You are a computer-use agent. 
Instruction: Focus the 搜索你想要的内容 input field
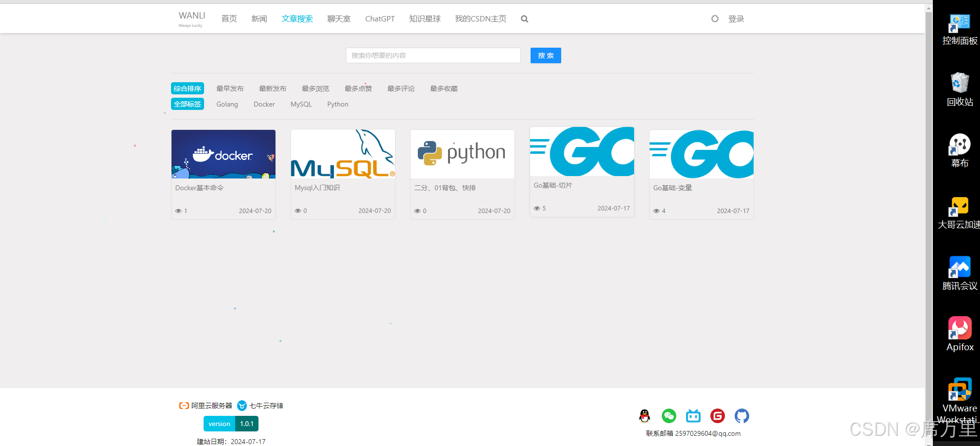coord(433,55)
